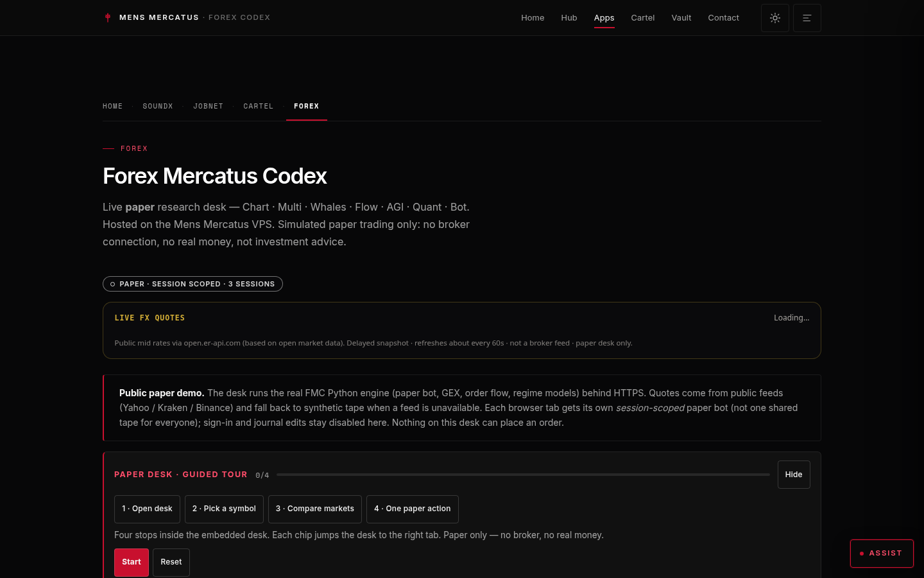Select the FOREX tab
The width and height of the screenshot is (924, 578).
(307, 106)
